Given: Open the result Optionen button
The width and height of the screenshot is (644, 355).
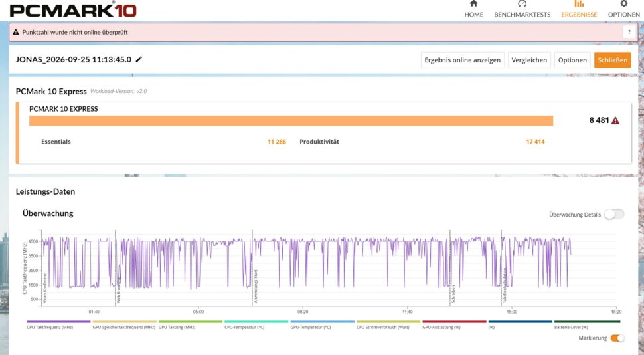Looking at the screenshot, I should [572, 60].
